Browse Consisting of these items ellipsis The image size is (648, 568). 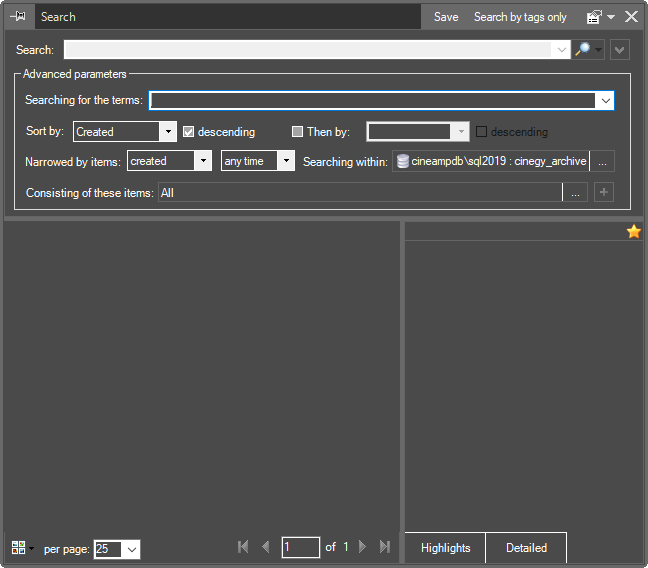(x=575, y=193)
